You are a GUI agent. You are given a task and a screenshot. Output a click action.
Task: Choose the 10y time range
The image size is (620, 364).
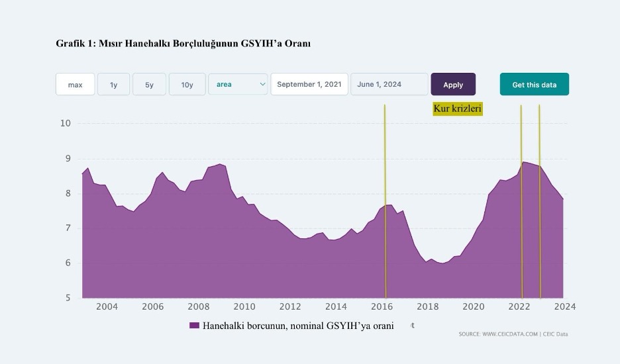[x=187, y=85]
